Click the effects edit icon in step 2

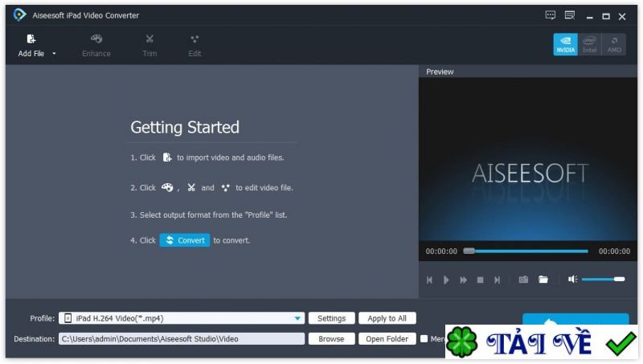click(x=225, y=188)
